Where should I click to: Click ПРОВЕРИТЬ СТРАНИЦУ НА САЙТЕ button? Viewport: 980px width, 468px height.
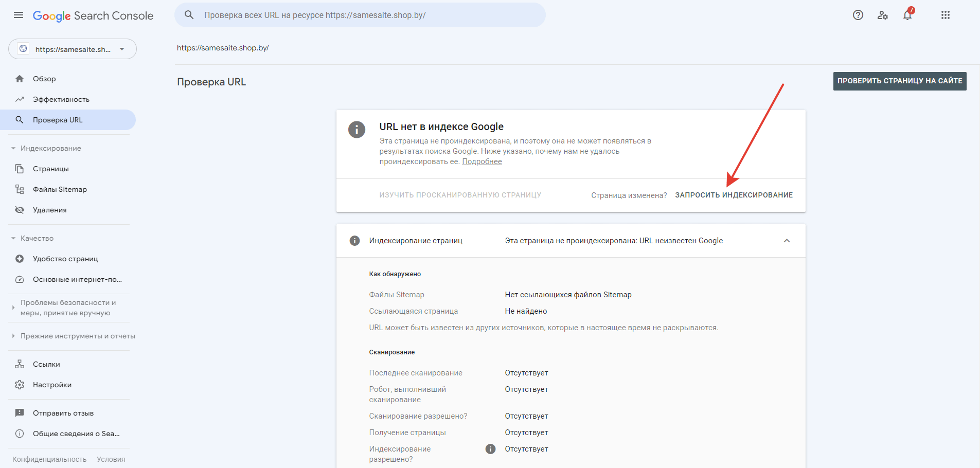coord(900,81)
